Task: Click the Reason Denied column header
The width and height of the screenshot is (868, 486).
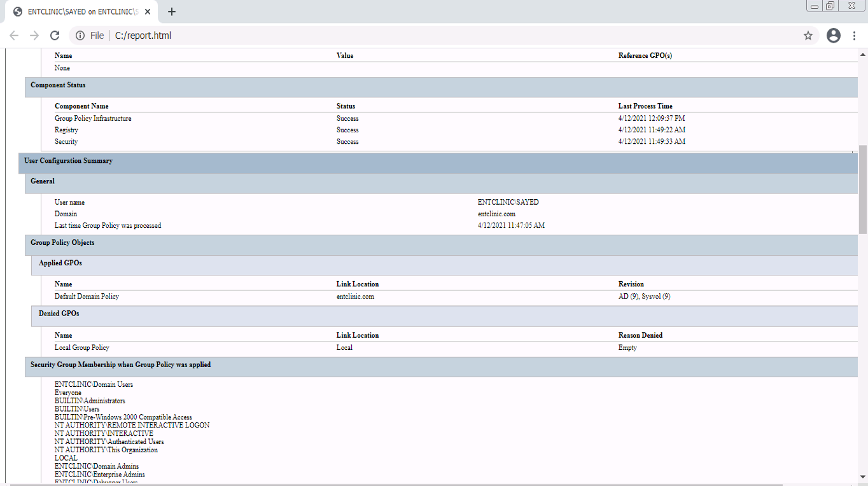Action: click(640, 335)
